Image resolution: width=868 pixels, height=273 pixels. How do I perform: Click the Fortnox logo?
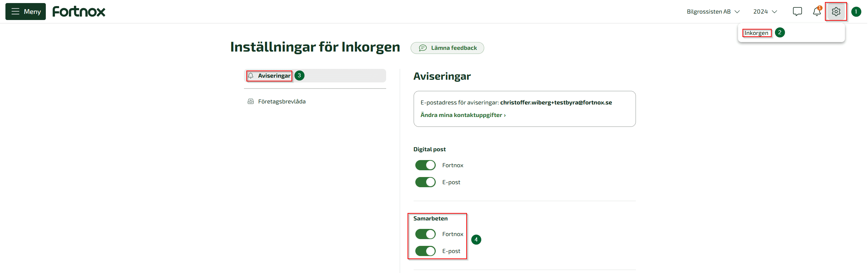coord(79,12)
